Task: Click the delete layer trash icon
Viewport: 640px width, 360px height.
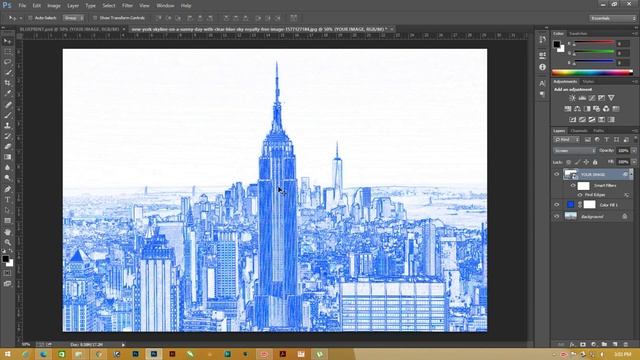Action: tap(625, 345)
